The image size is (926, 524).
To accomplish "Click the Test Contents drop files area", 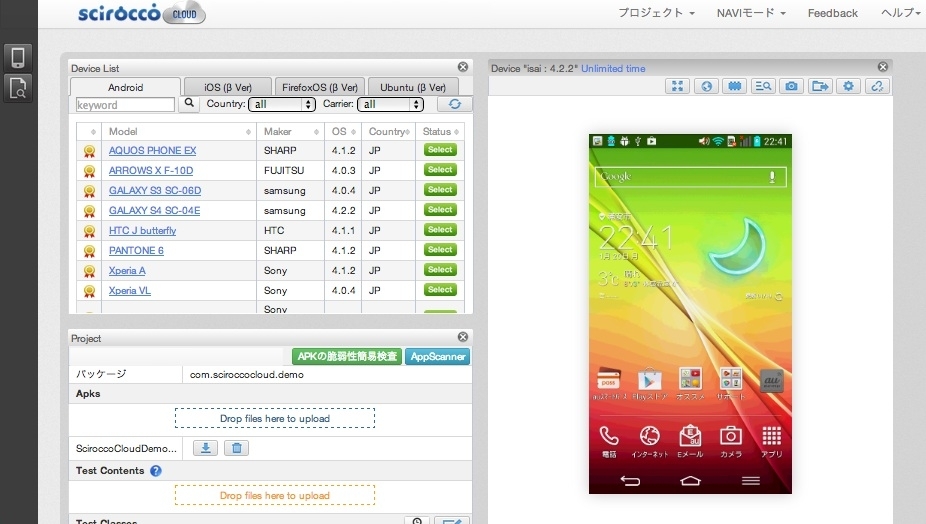I will [275, 495].
